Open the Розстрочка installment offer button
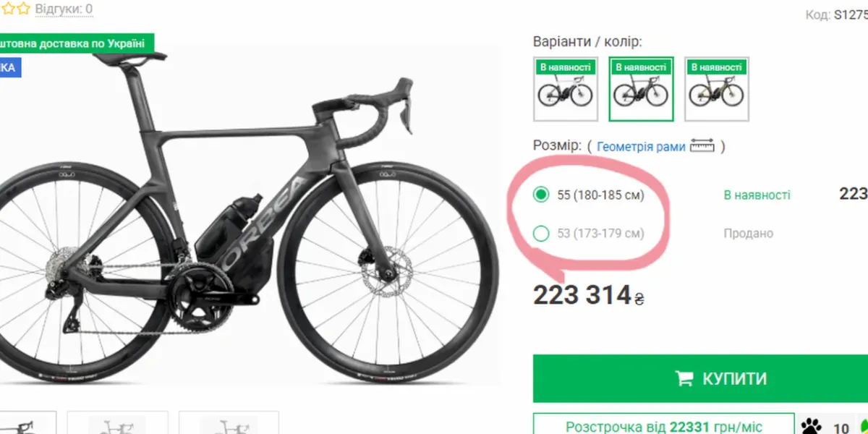Screen dimensions: 868x434 coord(663,427)
